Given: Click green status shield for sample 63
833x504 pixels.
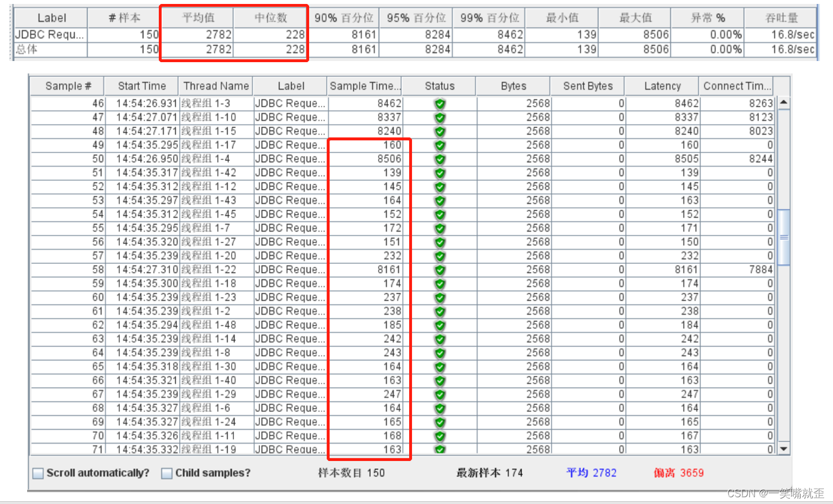Looking at the screenshot, I should pyautogui.click(x=440, y=339).
